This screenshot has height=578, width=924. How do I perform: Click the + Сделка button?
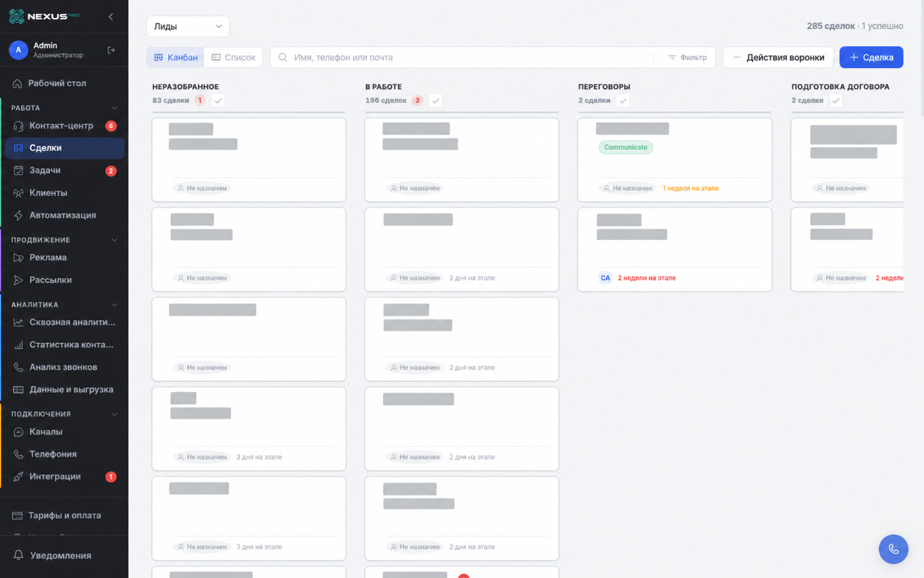871,57
